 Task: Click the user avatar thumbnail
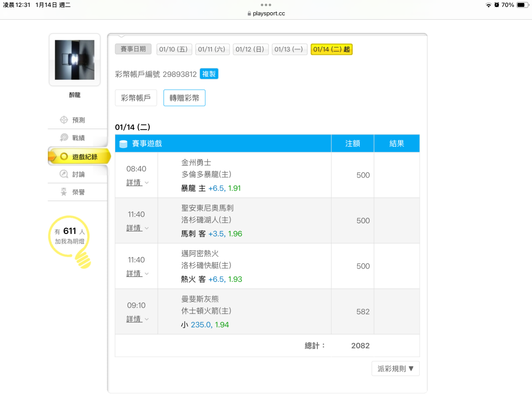[75, 60]
